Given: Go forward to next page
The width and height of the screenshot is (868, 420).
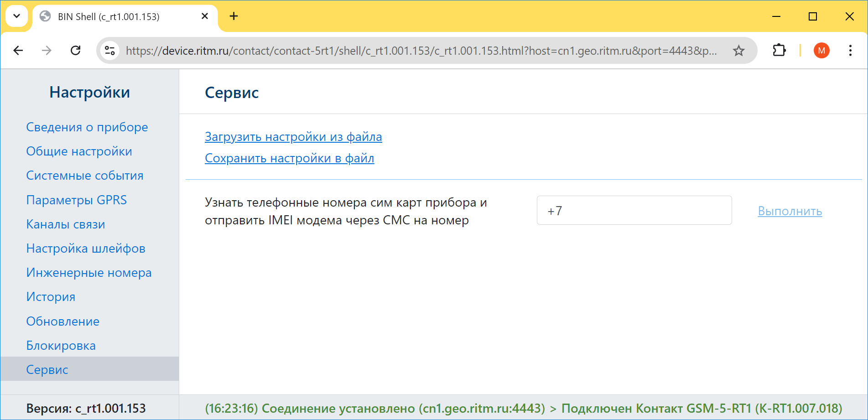Looking at the screenshot, I should (47, 51).
